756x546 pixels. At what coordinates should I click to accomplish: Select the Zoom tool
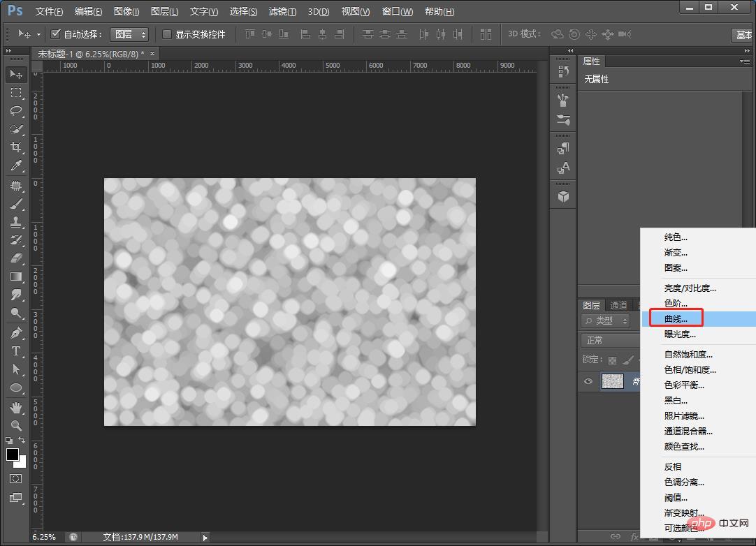[x=16, y=425]
